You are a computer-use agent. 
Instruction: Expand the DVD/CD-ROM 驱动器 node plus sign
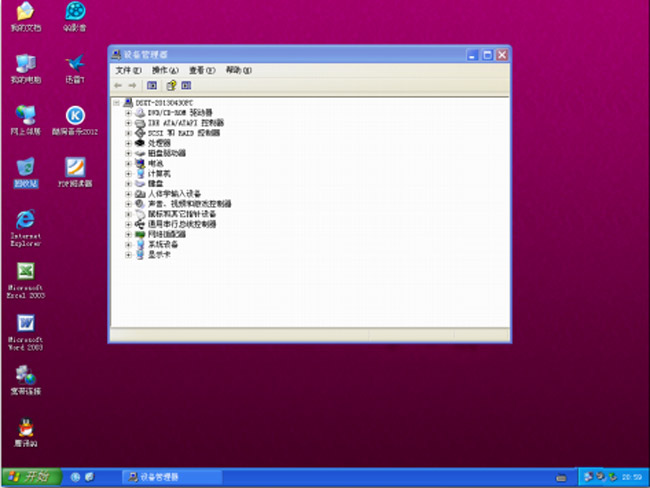pos(129,112)
